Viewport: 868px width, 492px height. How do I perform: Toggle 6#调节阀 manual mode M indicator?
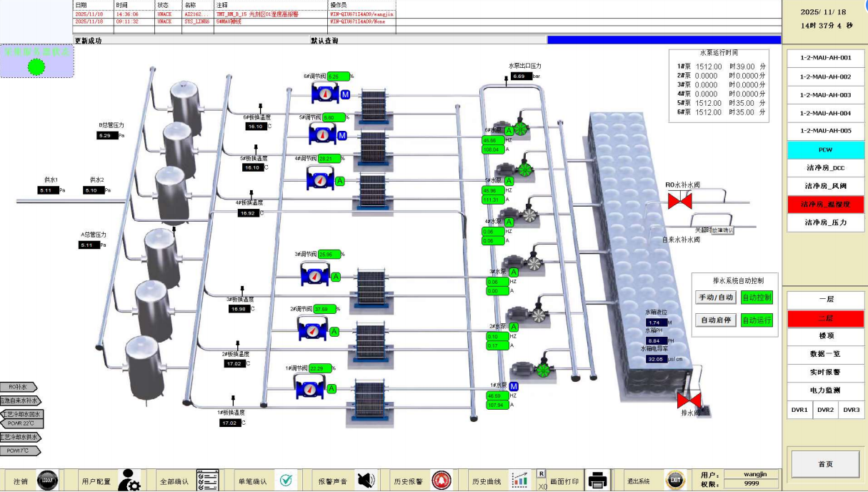345,94
